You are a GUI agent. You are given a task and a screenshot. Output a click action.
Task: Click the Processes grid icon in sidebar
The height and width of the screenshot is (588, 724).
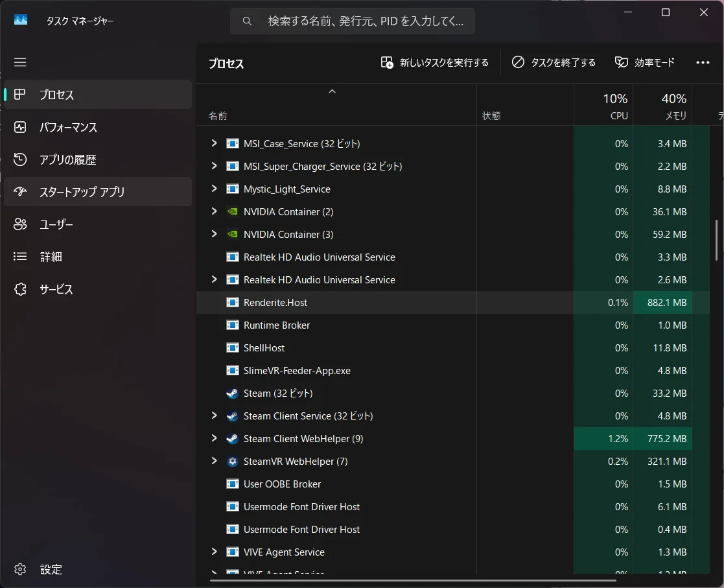coord(20,94)
